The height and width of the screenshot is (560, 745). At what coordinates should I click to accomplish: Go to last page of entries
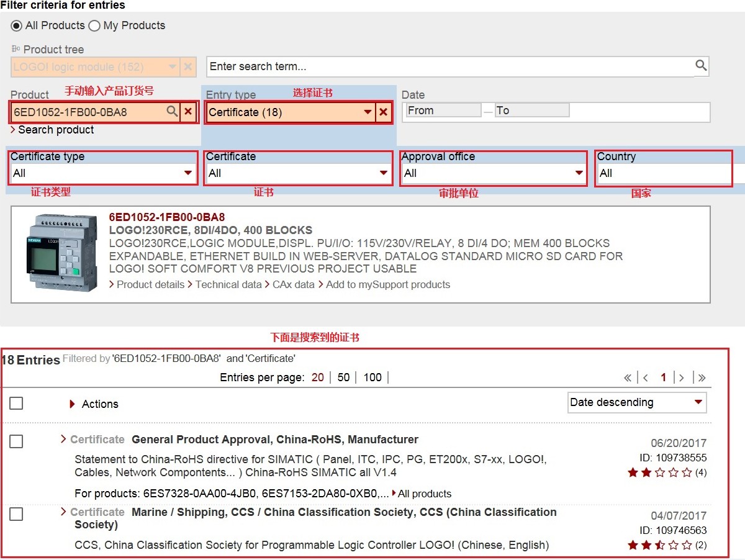point(702,377)
